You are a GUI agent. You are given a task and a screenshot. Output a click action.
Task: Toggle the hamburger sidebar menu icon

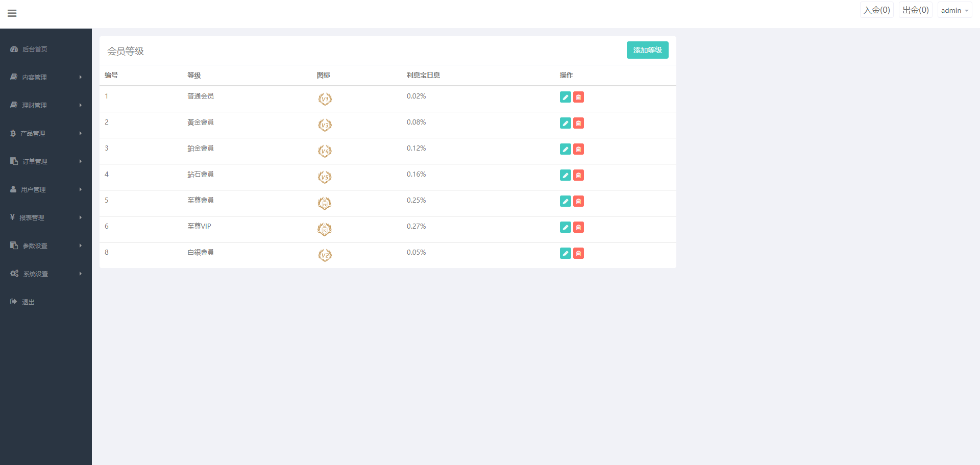12,13
